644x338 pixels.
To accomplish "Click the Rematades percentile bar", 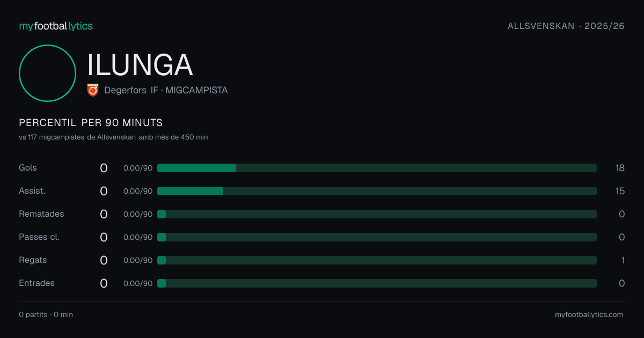I will [377, 214].
